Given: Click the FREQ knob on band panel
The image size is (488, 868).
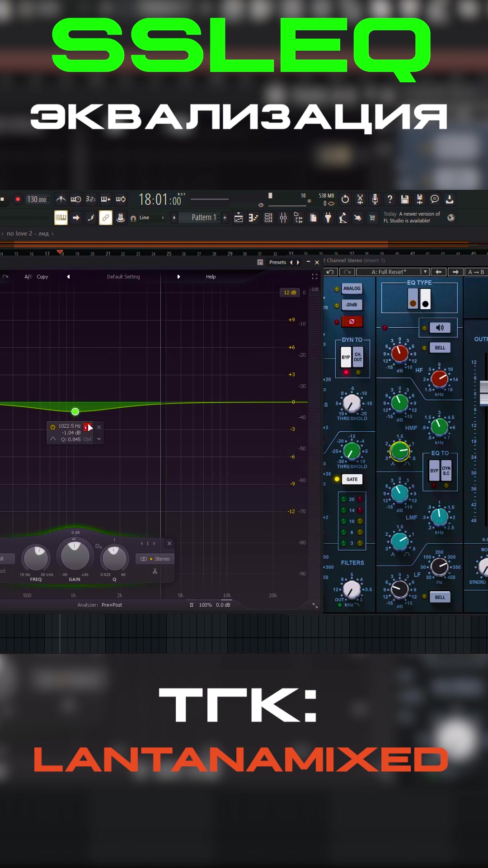Looking at the screenshot, I should point(36,558).
